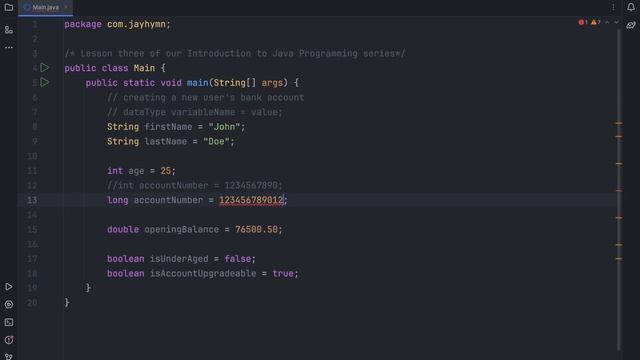Click the "Doe" string literal
Viewport: 640px width, 360px height.
pyautogui.click(x=216, y=142)
